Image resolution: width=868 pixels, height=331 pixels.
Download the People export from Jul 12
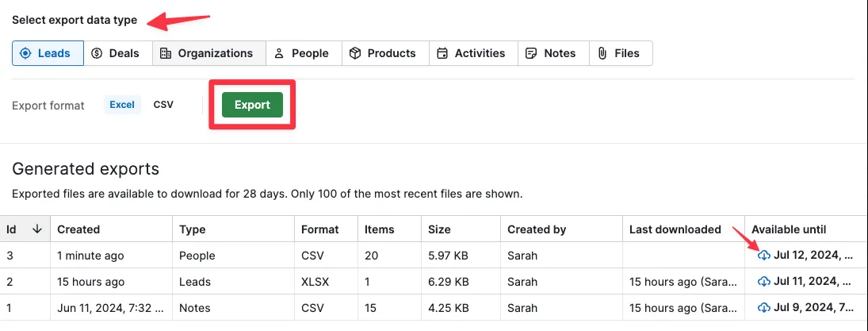[764, 256]
